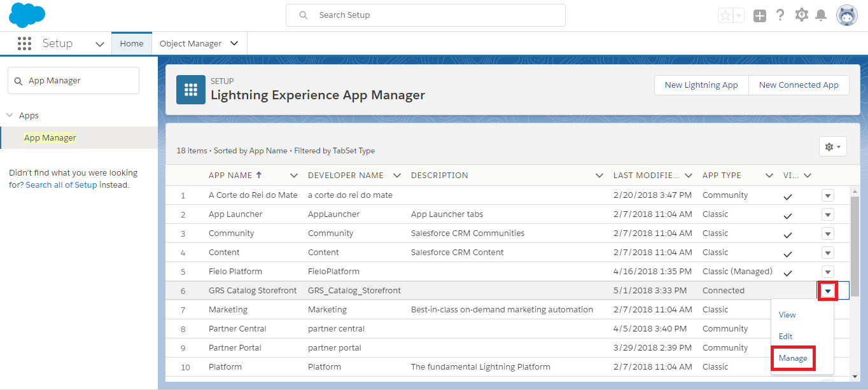This screenshot has width=868, height=390.
Task: Click the visible checkmark for Community row
Action: [788, 235]
